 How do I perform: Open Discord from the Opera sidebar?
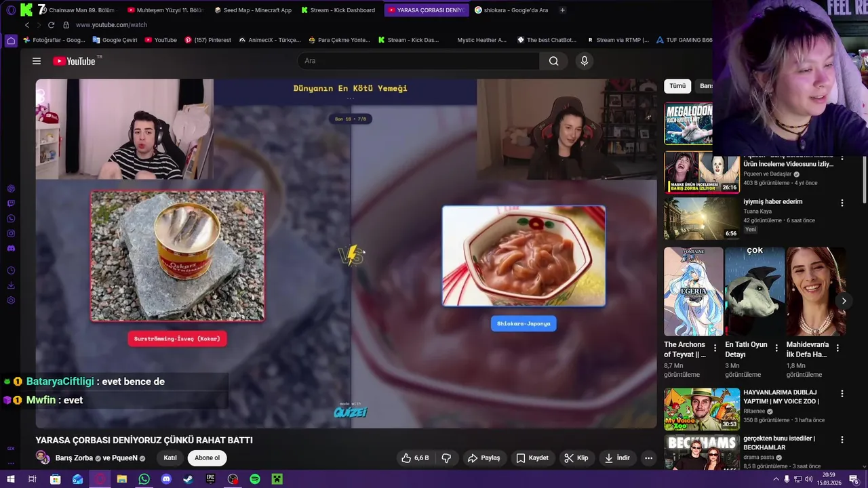pos(11,249)
